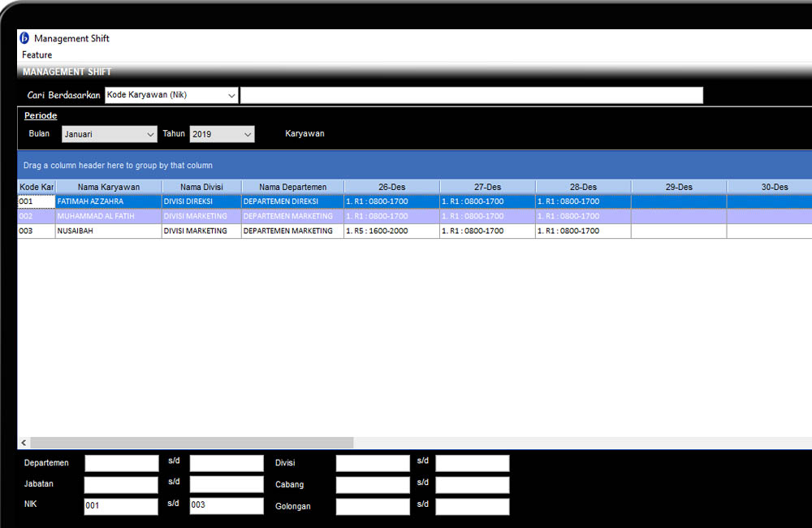The image size is (812, 528).
Task: Open the Tahun year dropdown
Action: 248,134
